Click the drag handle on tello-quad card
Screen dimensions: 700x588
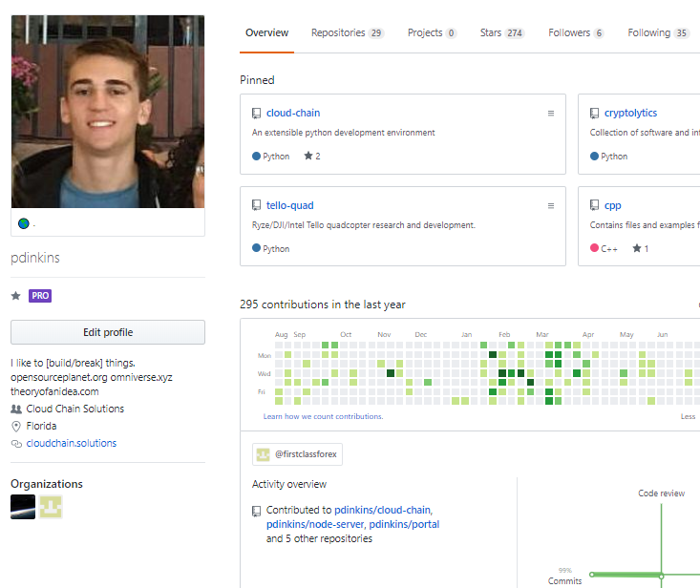pyautogui.click(x=550, y=206)
